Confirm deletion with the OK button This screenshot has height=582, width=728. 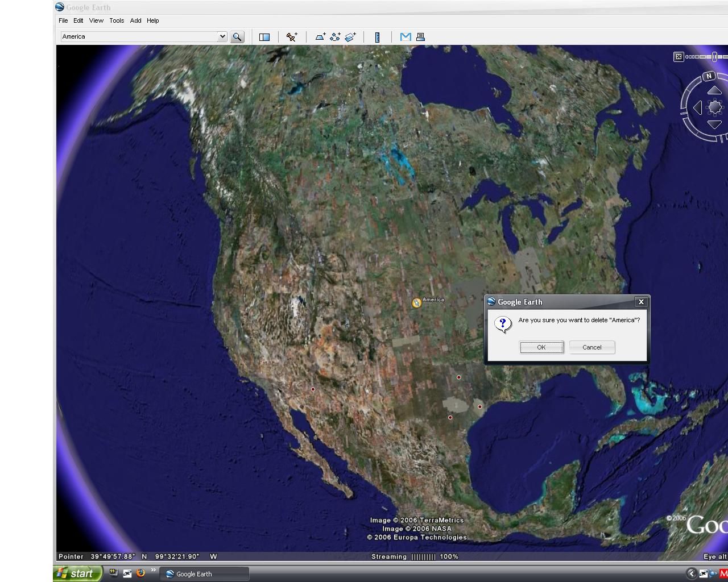(541, 347)
